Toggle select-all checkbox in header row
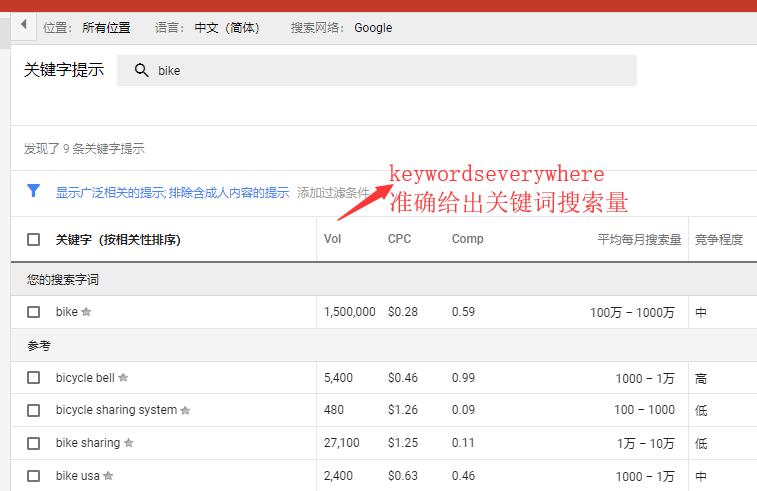 [x=33, y=239]
